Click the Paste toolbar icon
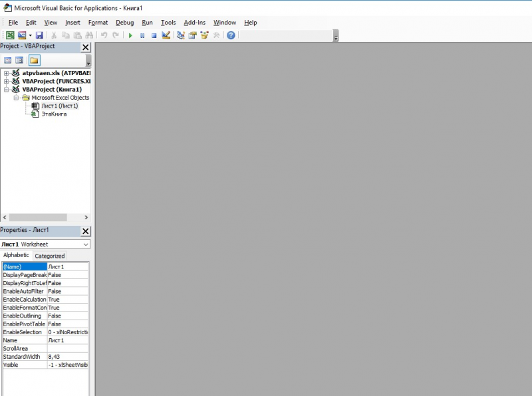This screenshot has width=532, height=396. (x=77, y=35)
